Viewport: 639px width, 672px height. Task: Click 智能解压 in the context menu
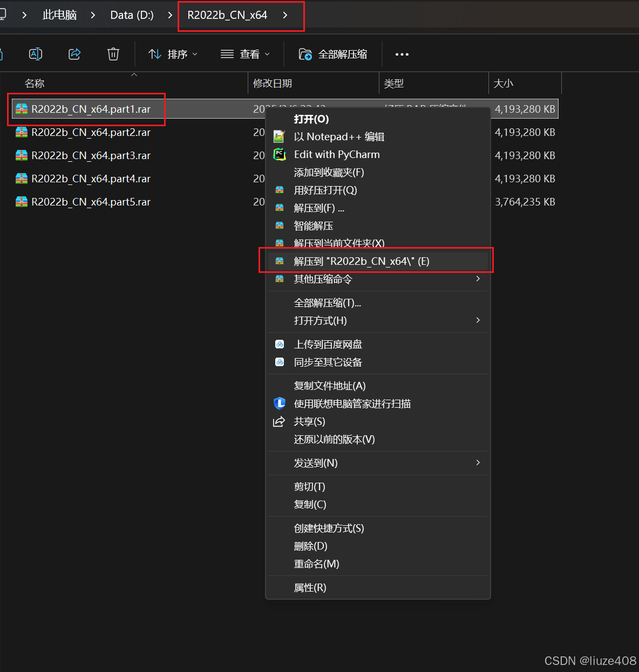(313, 225)
